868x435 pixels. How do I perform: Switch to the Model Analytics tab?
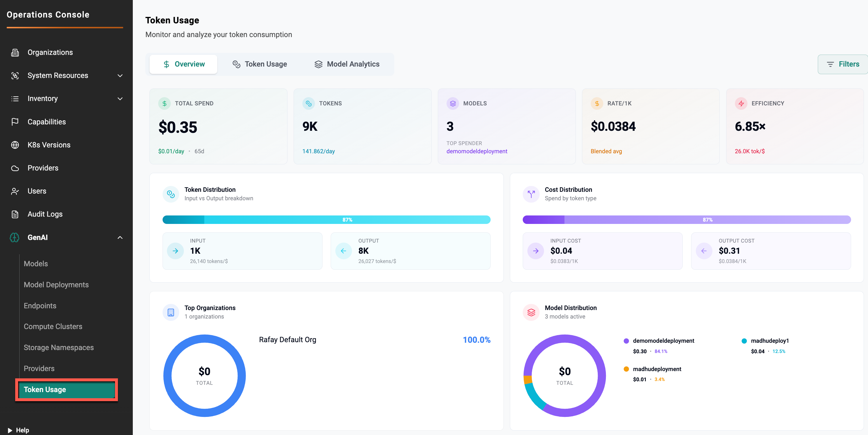(x=347, y=64)
